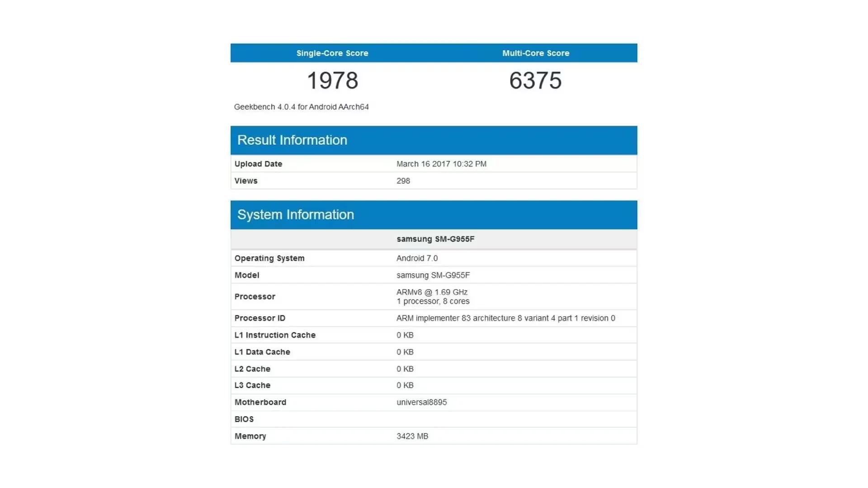Select the 3423 MB memory value
Image resolution: width=868 pixels, height=488 pixels.
412,436
